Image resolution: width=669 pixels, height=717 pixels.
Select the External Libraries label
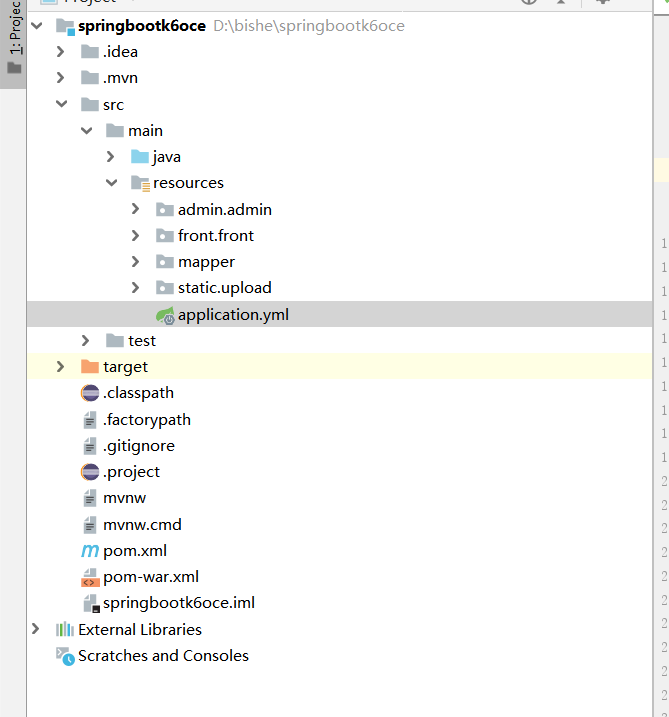click(140, 630)
